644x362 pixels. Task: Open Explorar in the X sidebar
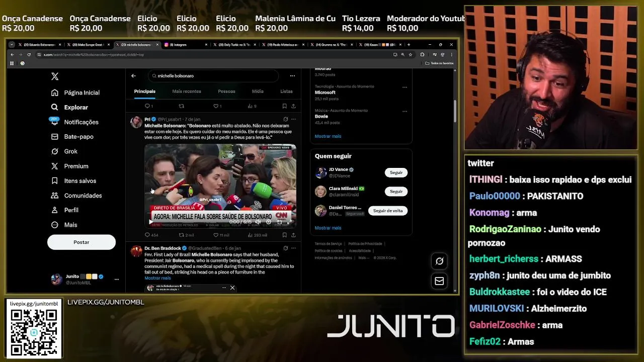[x=69, y=107]
